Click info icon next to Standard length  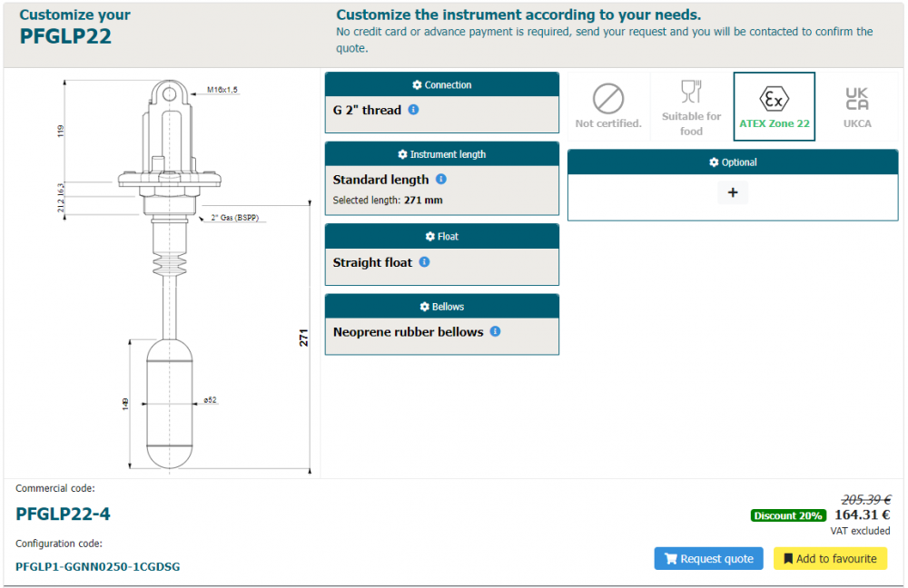point(441,180)
